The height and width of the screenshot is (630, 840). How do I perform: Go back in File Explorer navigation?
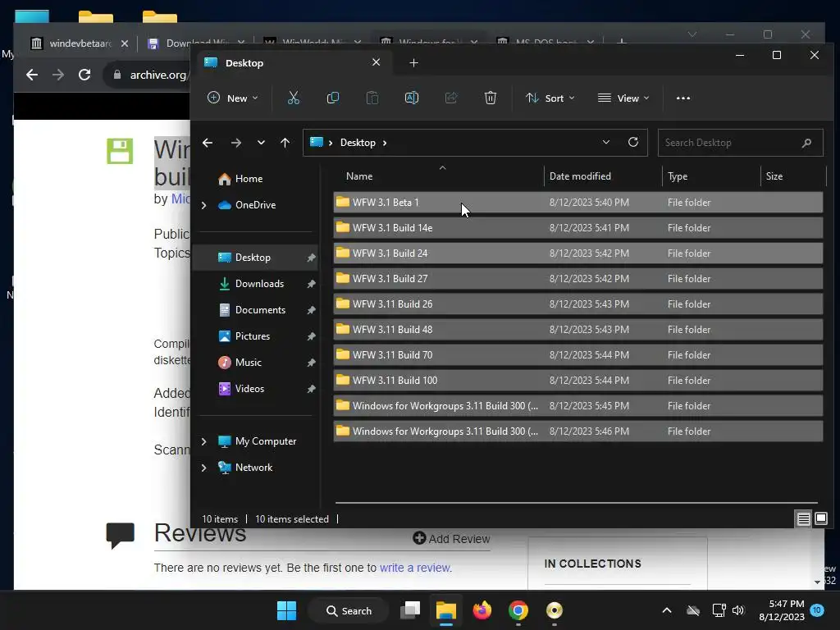pyautogui.click(x=208, y=143)
